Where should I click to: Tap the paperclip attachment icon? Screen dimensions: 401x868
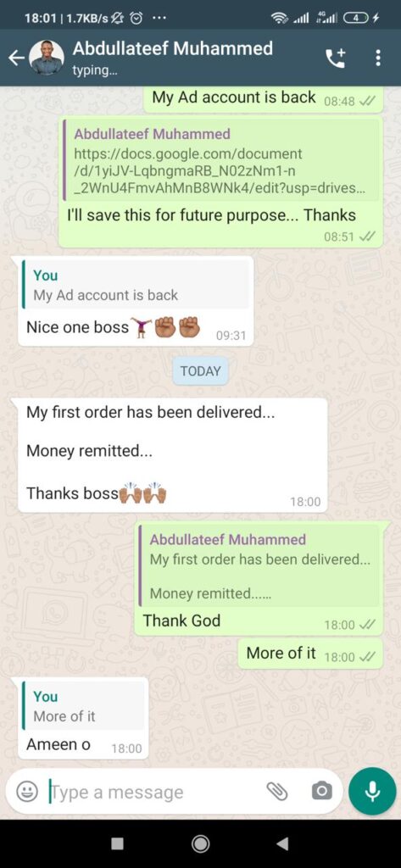coord(277,791)
